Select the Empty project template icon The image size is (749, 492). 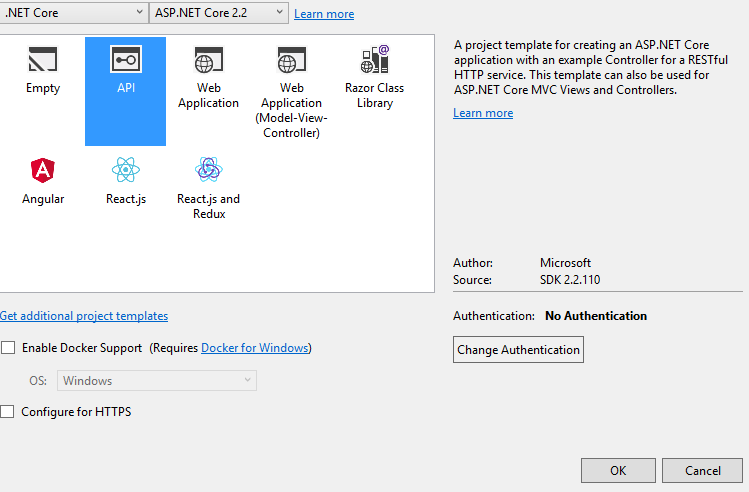tap(43, 60)
